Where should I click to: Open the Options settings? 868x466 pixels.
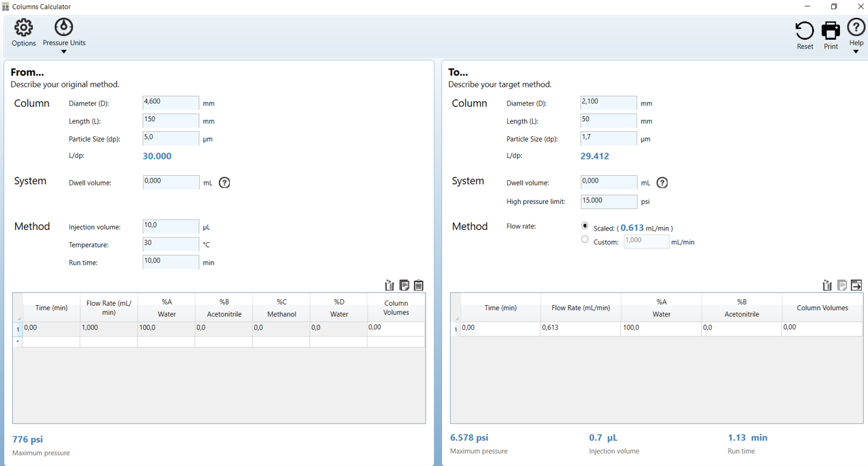(x=23, y=32)
